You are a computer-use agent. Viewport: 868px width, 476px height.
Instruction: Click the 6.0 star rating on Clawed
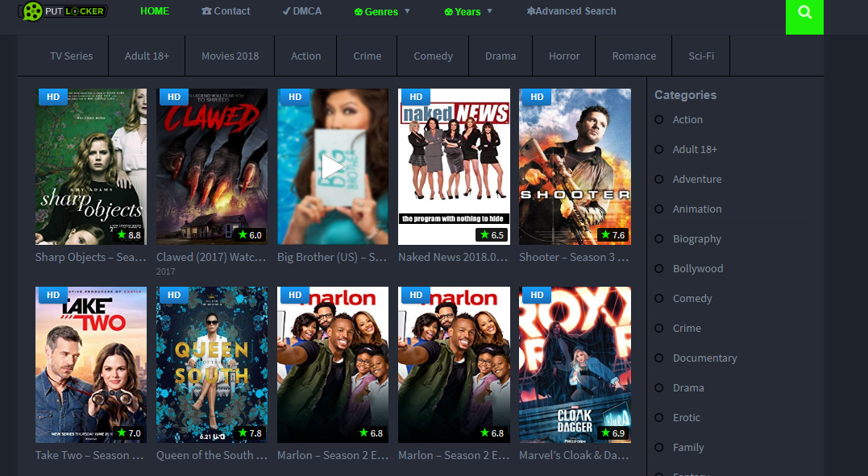[x=250, y=234]
